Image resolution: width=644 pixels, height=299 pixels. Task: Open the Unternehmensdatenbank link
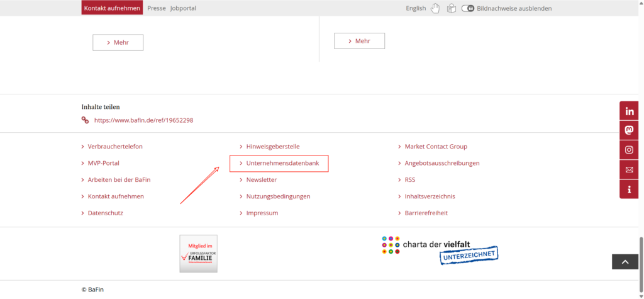click(282, 163)
